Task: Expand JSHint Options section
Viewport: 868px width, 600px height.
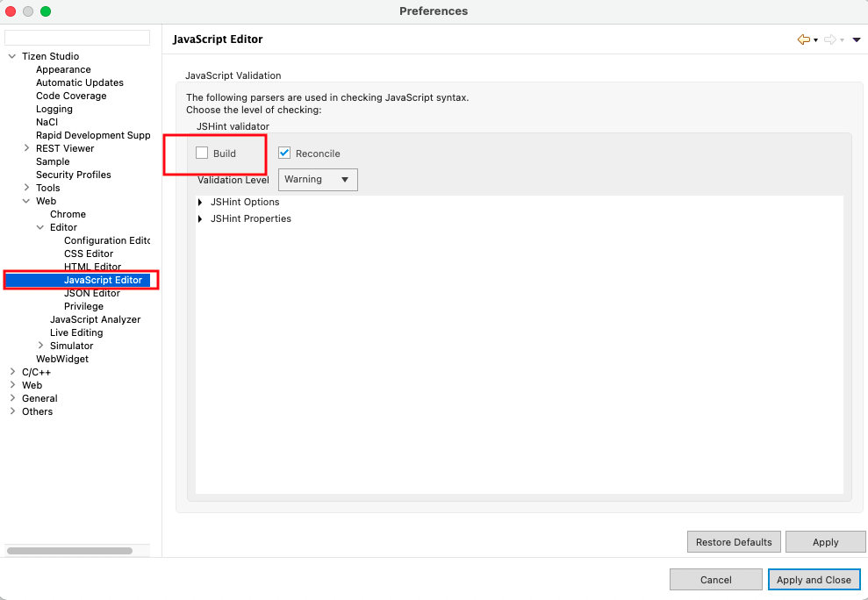Action: 200,202
